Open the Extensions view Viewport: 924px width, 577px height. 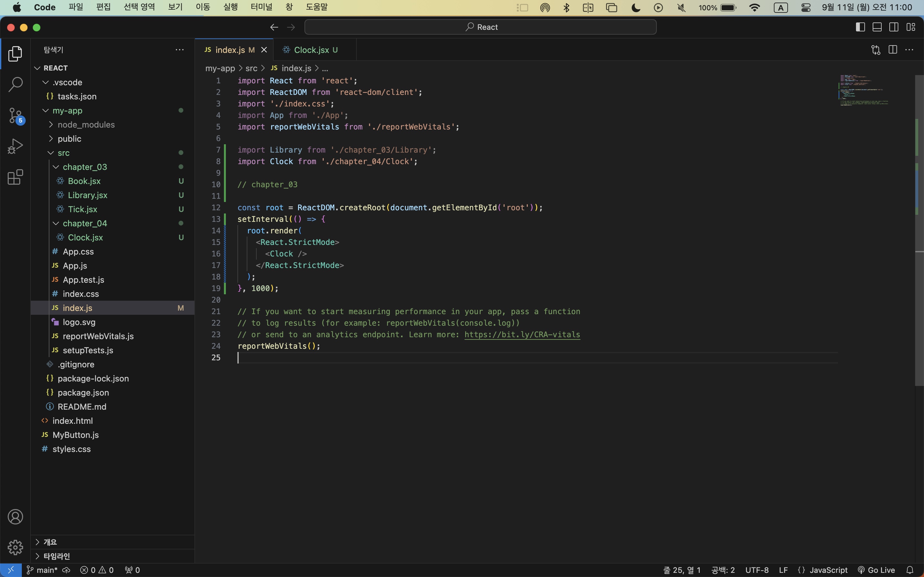point(15,177)
